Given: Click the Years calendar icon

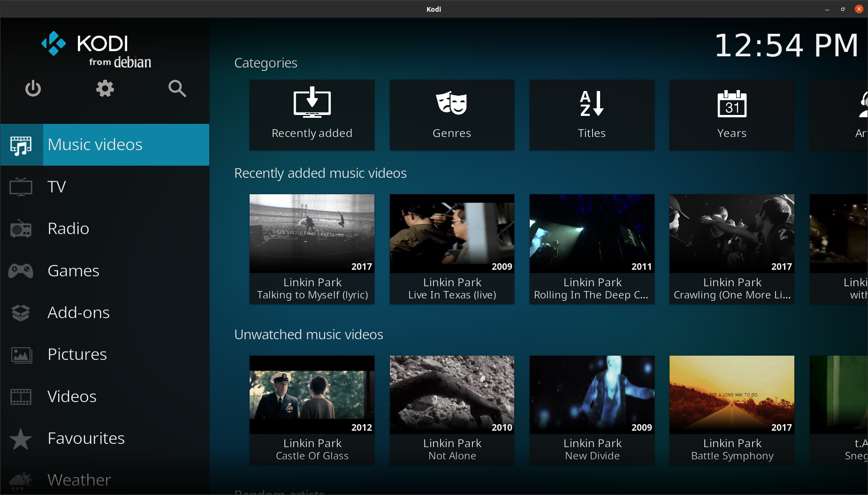Looking at the screenshot, I should point(732,103).
